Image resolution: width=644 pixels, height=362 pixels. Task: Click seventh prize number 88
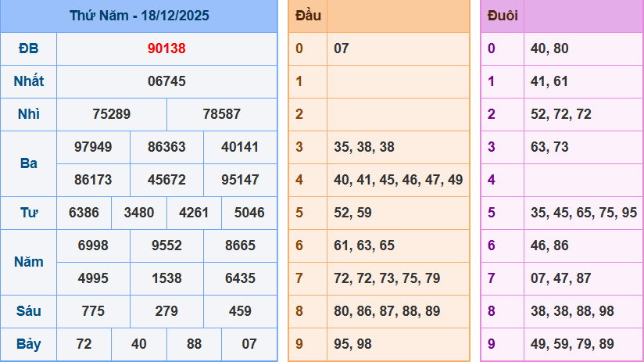194,344
